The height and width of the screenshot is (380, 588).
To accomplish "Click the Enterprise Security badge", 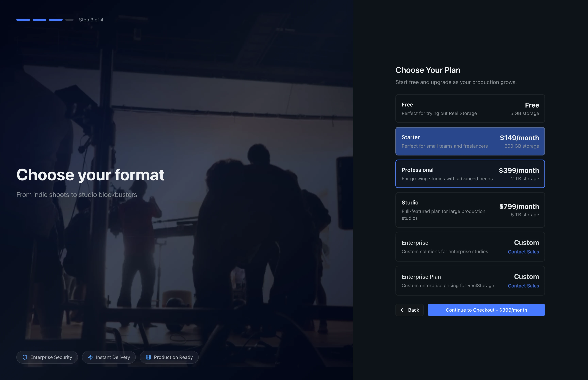I will (47, 357).
